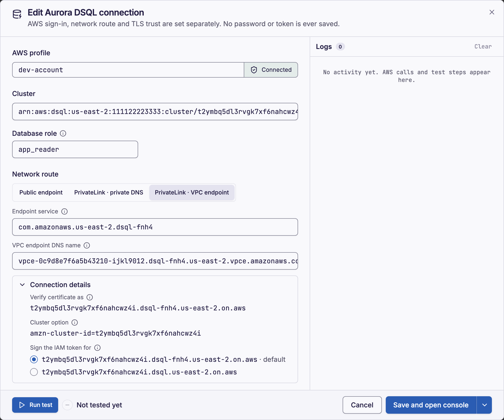
Task: Click Save and open console
Action: (431, 405)
